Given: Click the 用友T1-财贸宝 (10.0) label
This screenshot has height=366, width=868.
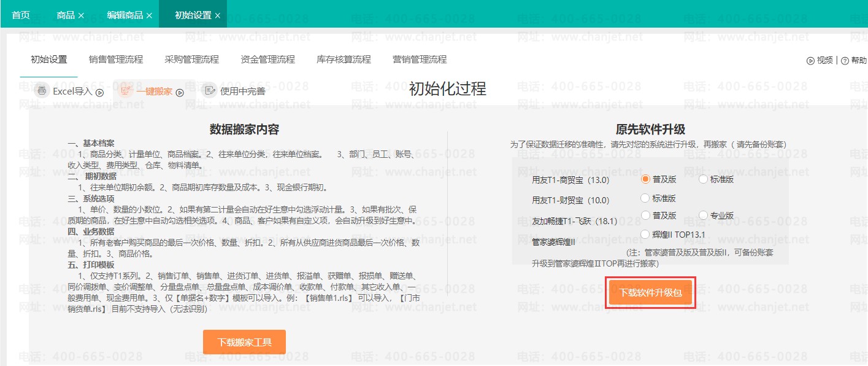Looking at the screenshot, I should click(570, 200).
